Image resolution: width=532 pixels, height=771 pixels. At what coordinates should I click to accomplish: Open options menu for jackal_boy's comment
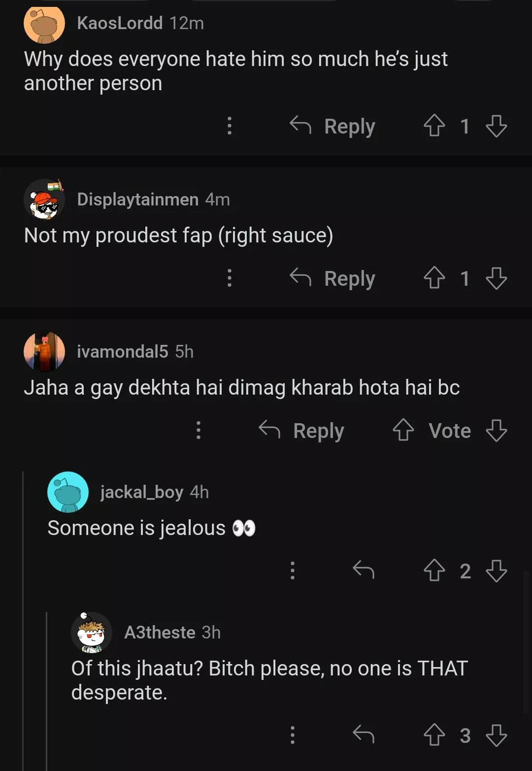tap(292, 570)
